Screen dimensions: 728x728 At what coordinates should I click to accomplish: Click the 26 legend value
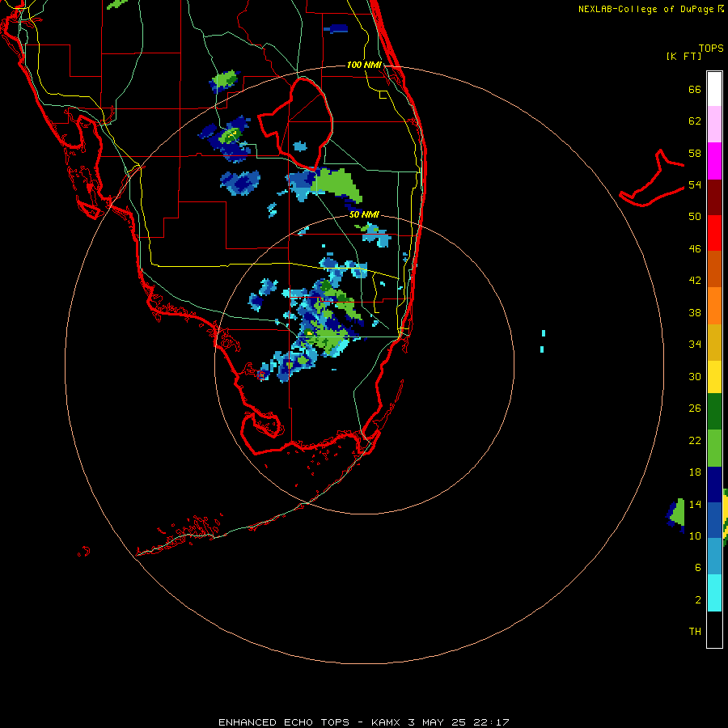[695, 408]
